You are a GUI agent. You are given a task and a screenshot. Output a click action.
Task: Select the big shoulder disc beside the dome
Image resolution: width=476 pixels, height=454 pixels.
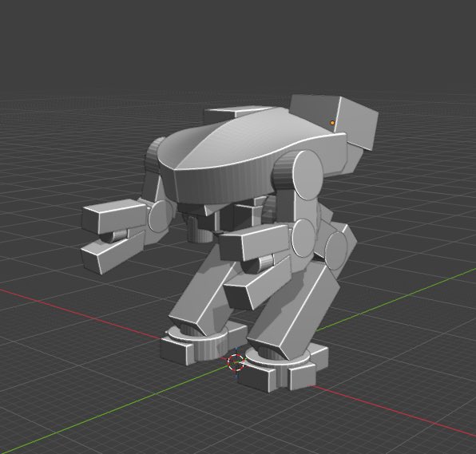tap(307, 176)
